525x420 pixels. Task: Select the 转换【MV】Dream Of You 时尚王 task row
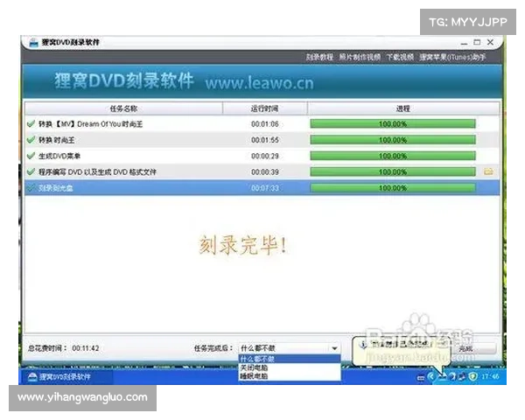[262, 124]
